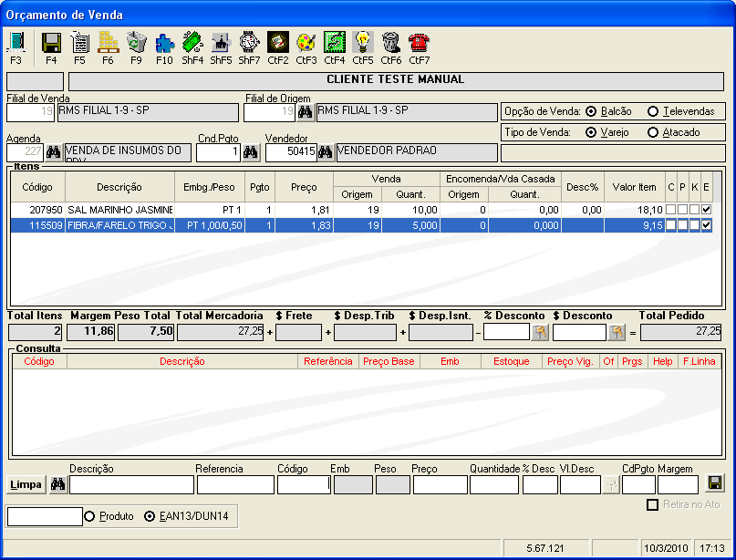
Task: Click the Vendedor code field 50415
Action: pyautogui.click(x=291, y=152)
